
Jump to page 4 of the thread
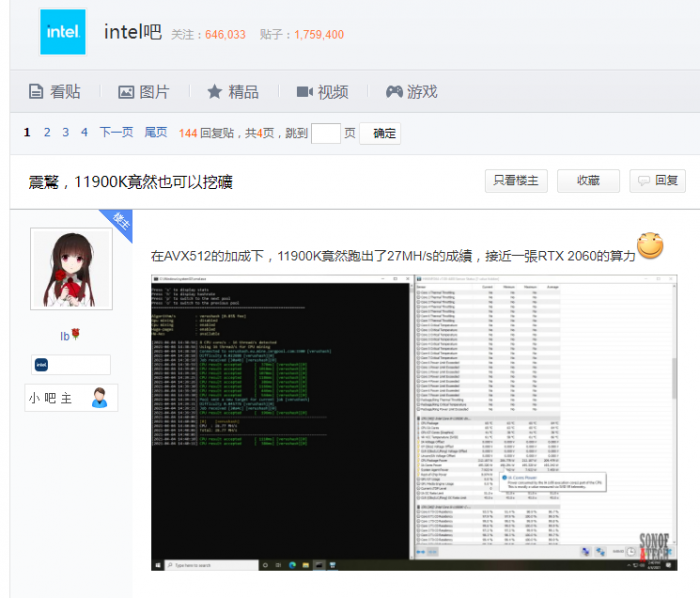click(x=84, y=133)
